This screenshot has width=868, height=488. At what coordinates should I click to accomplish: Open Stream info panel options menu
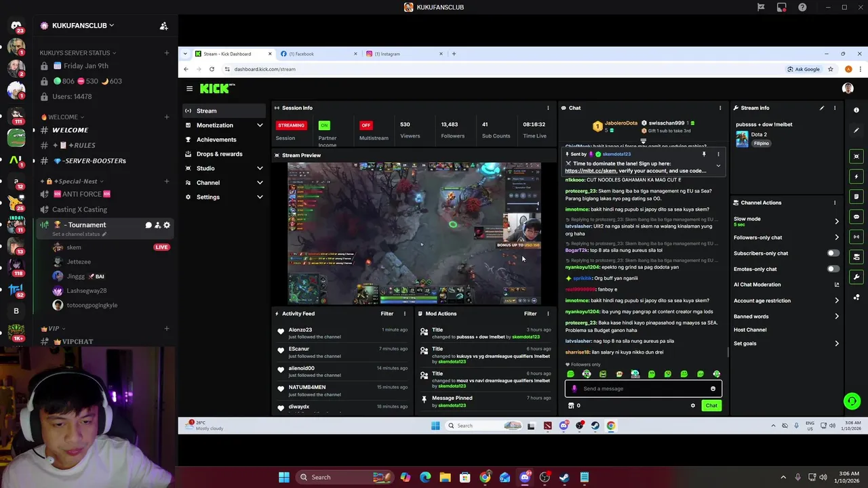(x=835, y=108)
